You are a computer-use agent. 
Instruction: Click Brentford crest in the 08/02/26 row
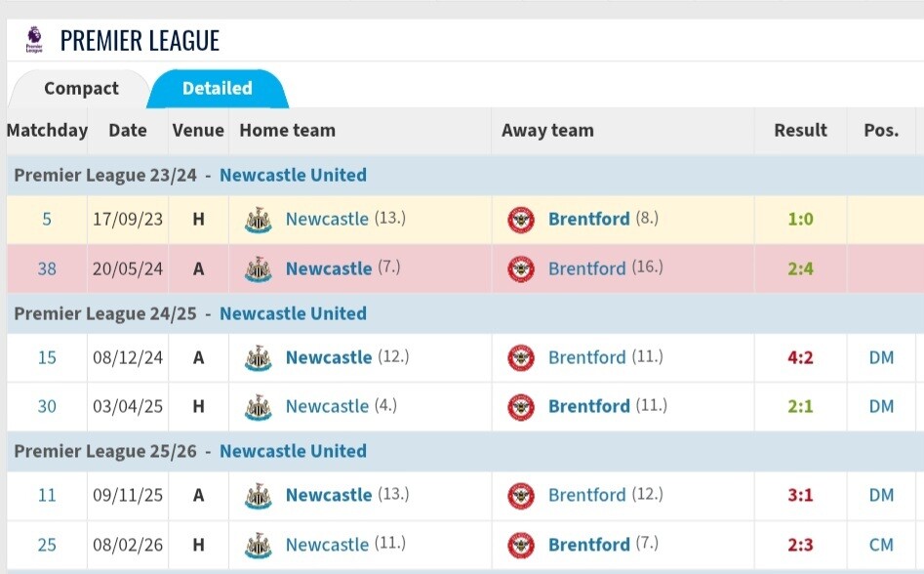[x=521, y=545]
